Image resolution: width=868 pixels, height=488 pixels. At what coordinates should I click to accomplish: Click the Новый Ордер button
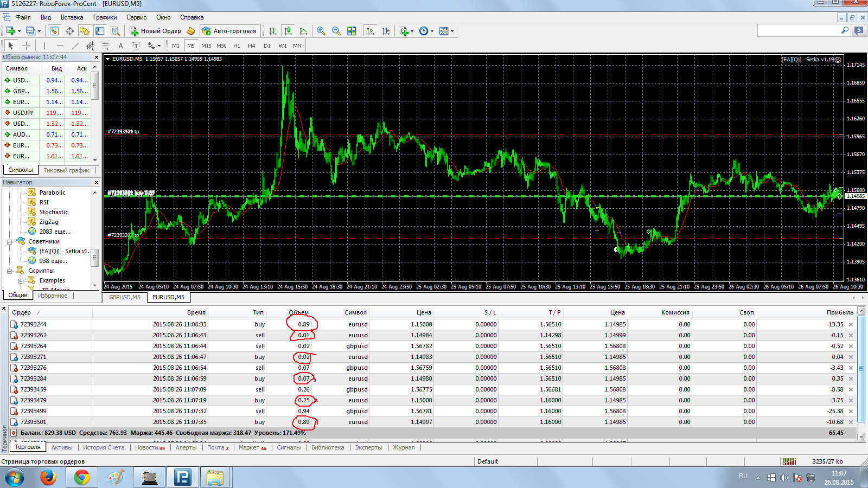(156, 31)
